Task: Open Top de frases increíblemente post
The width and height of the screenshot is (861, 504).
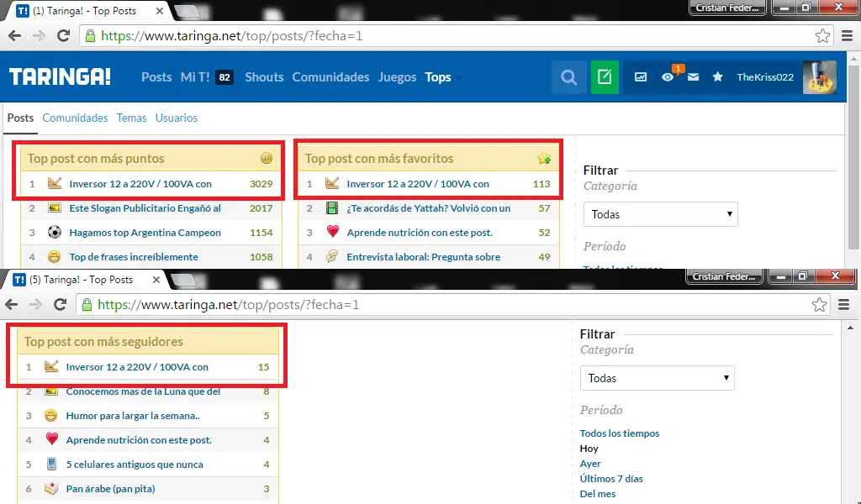Action: pyautogui.click(x=134, y=257)
